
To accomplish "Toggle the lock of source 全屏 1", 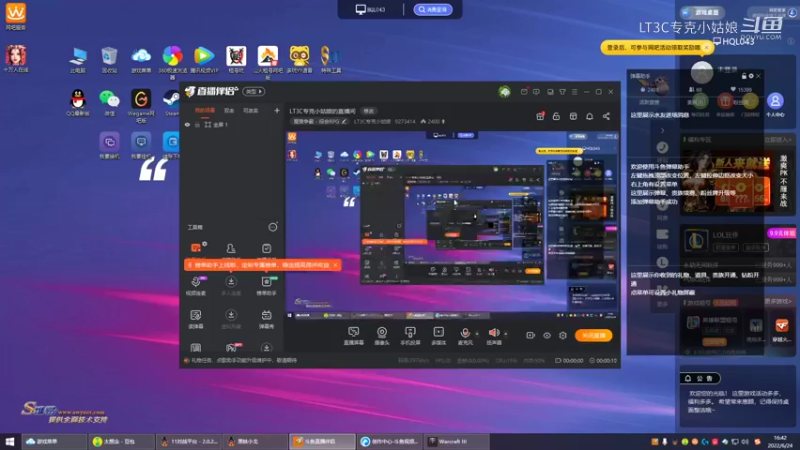I will [x=197, y=124].
